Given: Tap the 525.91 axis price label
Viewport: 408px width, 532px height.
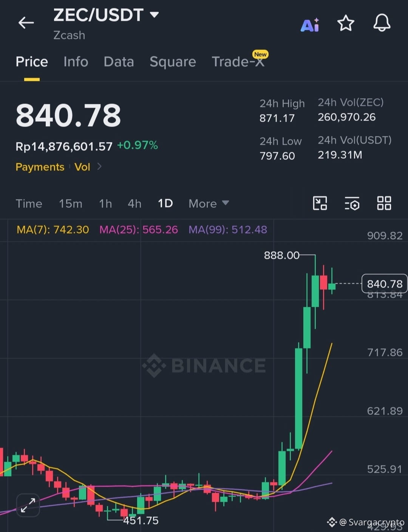Looking at the screenshot, I should 385,469.
